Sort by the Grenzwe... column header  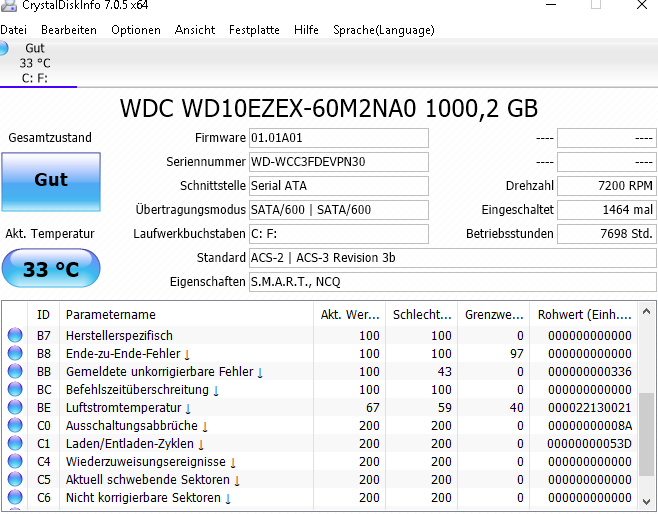coord(494,315)
